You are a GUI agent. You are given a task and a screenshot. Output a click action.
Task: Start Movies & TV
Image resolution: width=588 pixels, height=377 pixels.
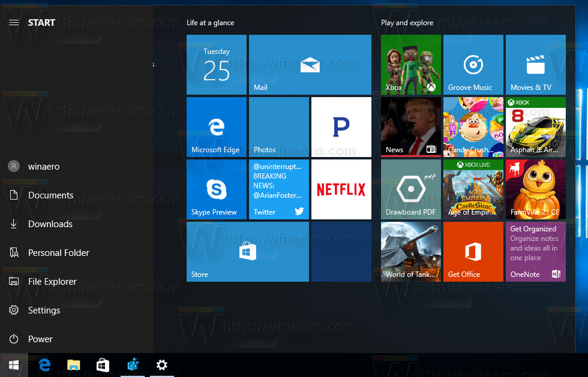[x=535, y=65]
